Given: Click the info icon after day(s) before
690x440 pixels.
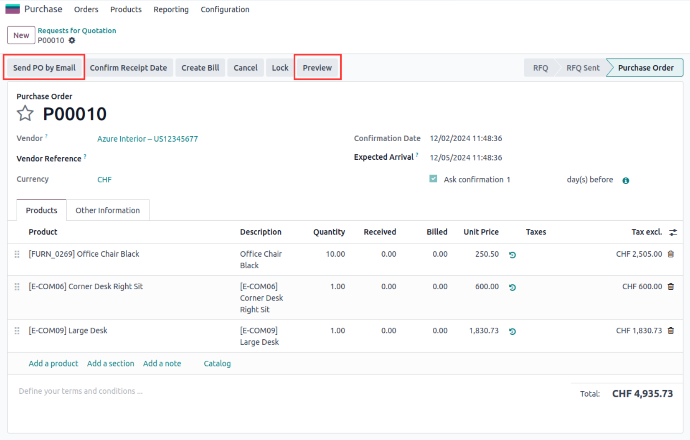Looking at the screenshot, I should (x=626, y=180).
